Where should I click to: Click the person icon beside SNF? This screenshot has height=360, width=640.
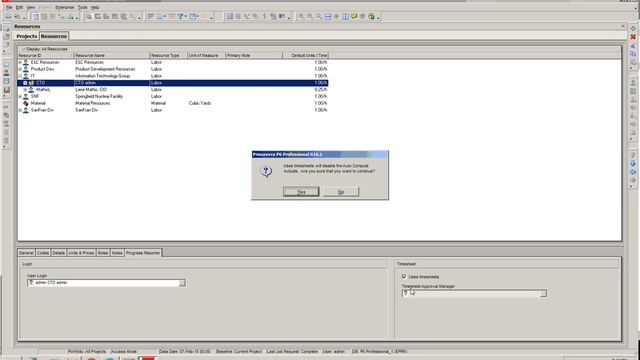(26, 96)
